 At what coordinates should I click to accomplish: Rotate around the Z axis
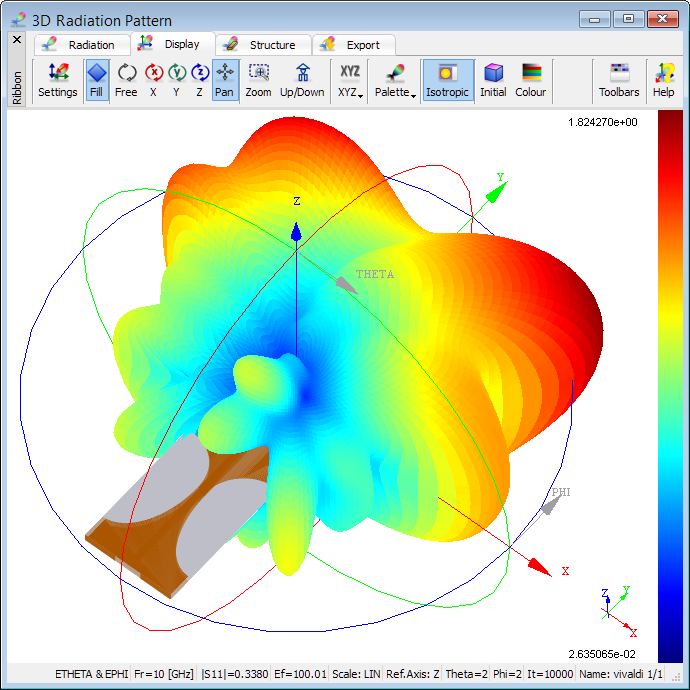tap(199, 80)
